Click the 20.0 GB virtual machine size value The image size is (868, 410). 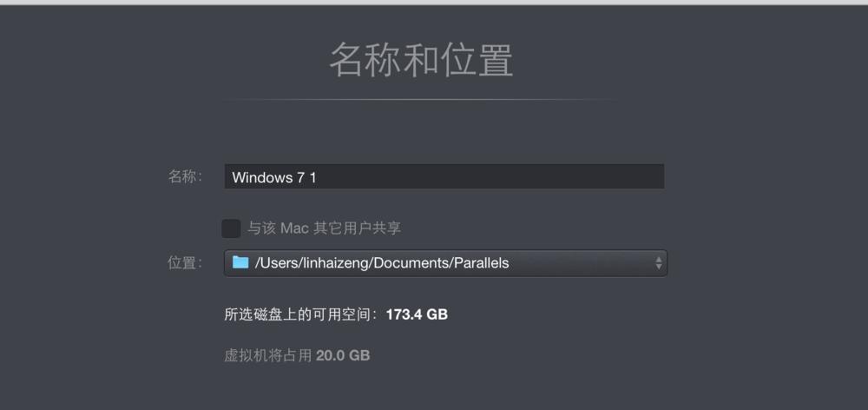pos(343,355)
